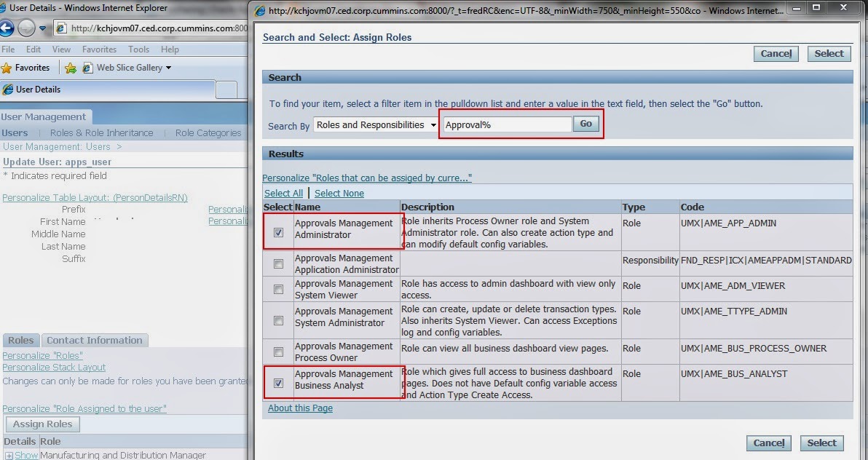Image resolution: width=868 pixels, height=460 pixels.
Task: Click the Web Slice Gallery icon
Action: click(87, 67)
